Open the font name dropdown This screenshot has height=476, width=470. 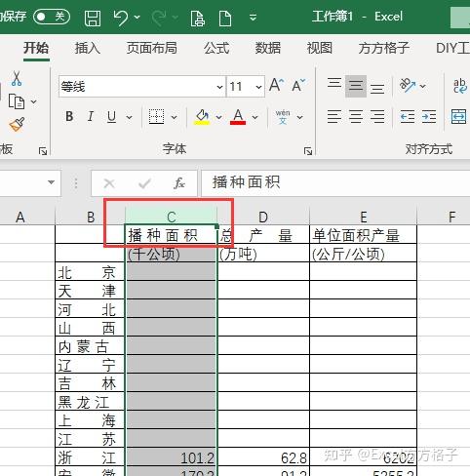[x=219, y=87]
